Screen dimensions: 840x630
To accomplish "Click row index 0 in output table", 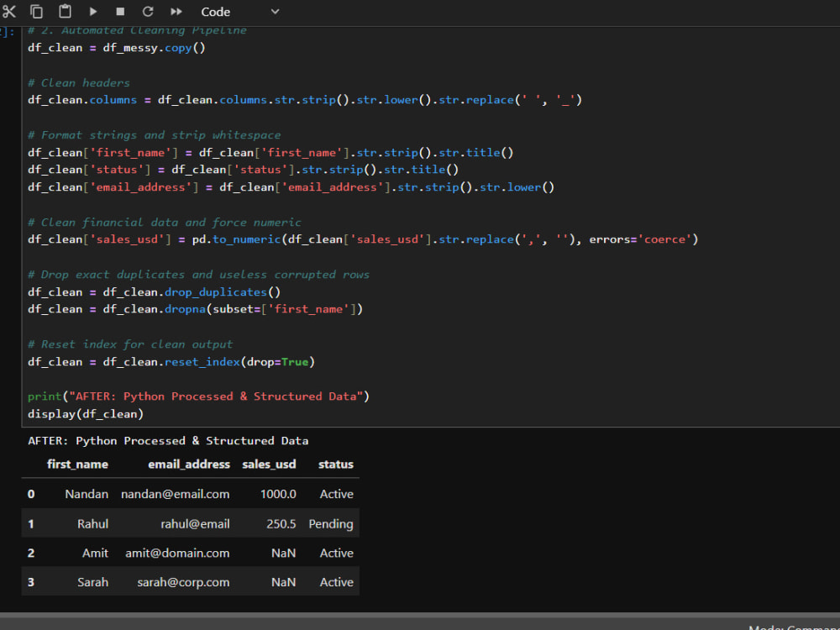I will [x=31, y=494].
